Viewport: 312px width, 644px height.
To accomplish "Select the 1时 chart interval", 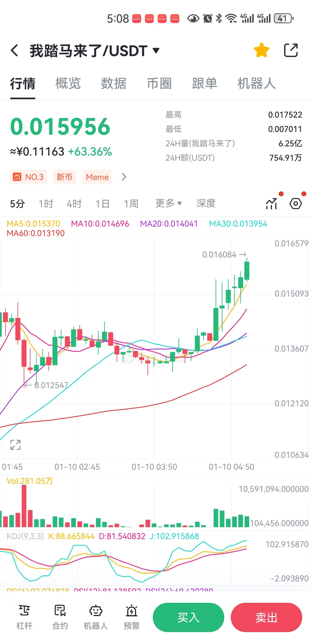I will coord(46,204).
